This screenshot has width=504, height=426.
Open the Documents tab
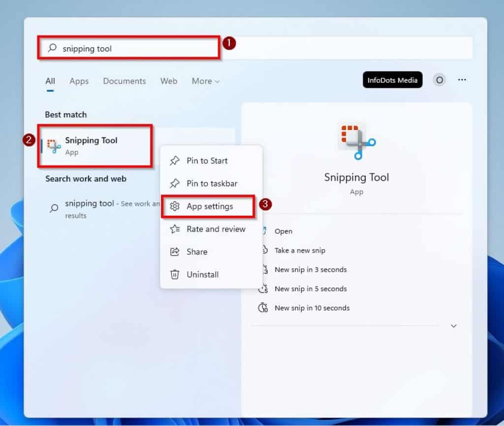(x=125, y=81)
